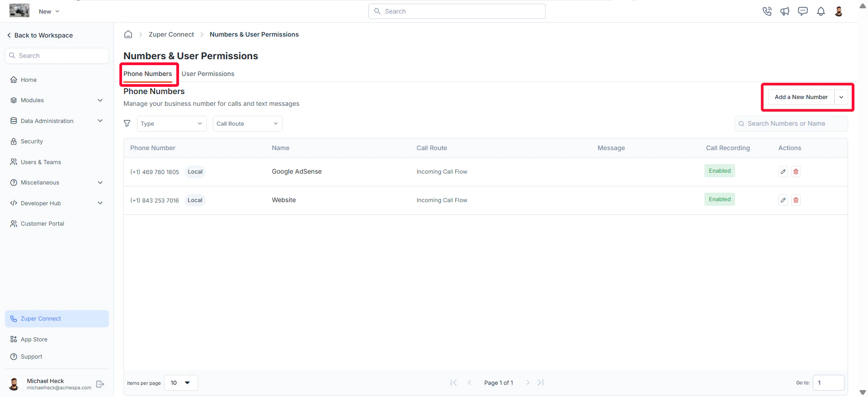
Task: Open the Type filter dropdown
Action: tap(172, 124)
